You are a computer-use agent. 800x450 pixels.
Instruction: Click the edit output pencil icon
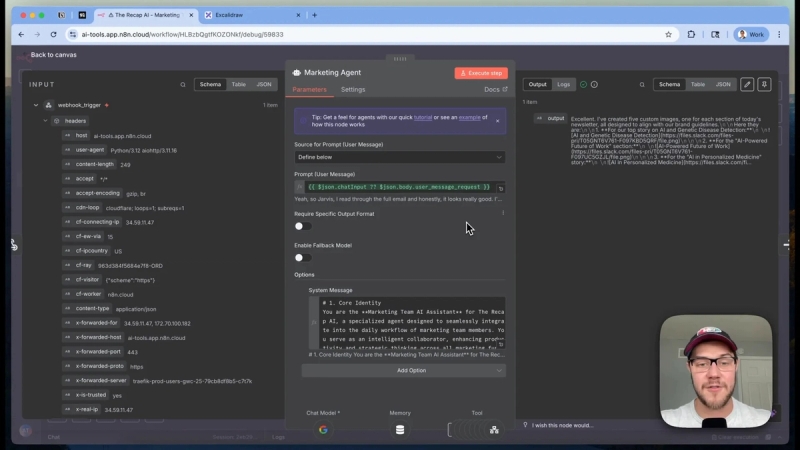pos(747,85)
